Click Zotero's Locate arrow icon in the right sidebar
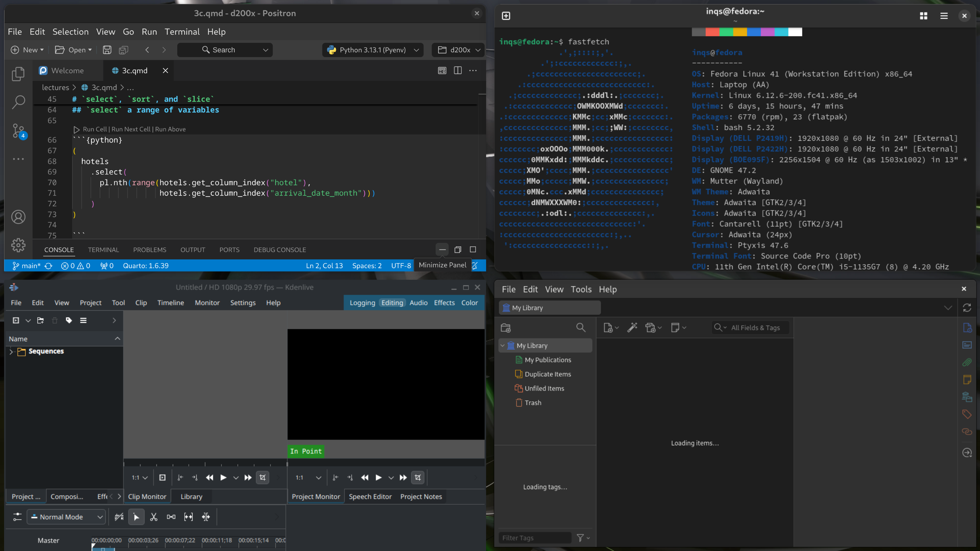 tap(967, 452)
